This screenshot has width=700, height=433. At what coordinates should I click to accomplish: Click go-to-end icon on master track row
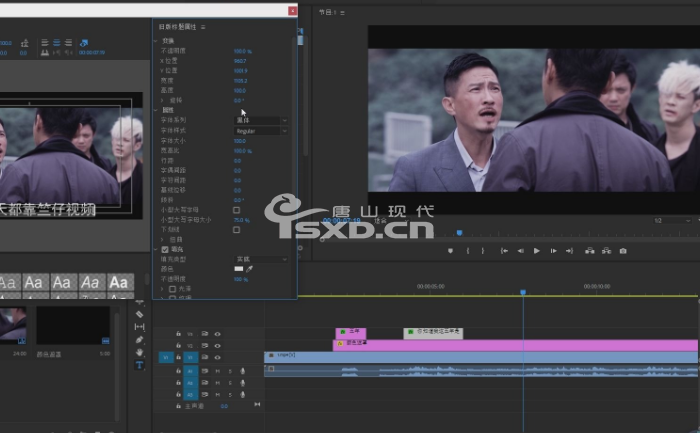(x=257, y=404)
